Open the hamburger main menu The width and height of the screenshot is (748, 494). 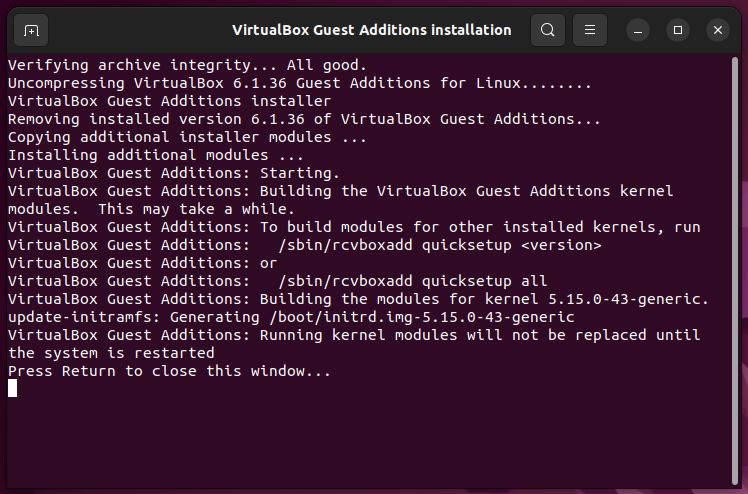pyautogui.click(x=590, y=30)
